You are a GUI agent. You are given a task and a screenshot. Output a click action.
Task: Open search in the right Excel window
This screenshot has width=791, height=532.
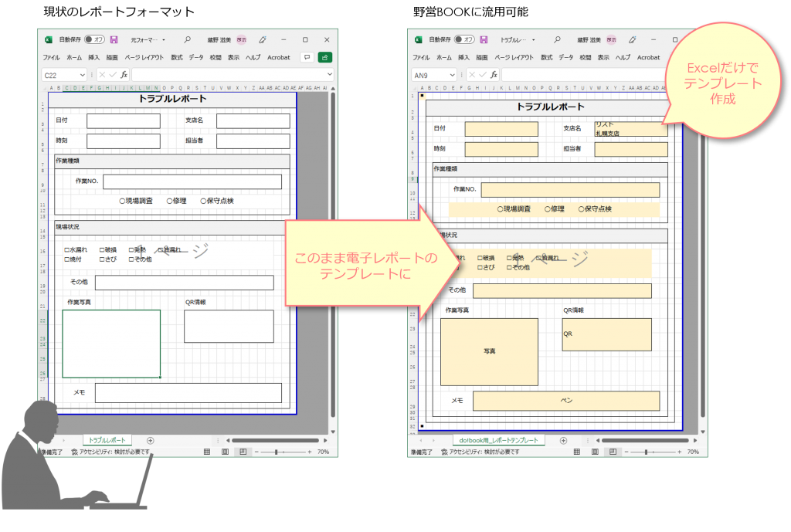[557, 39]
